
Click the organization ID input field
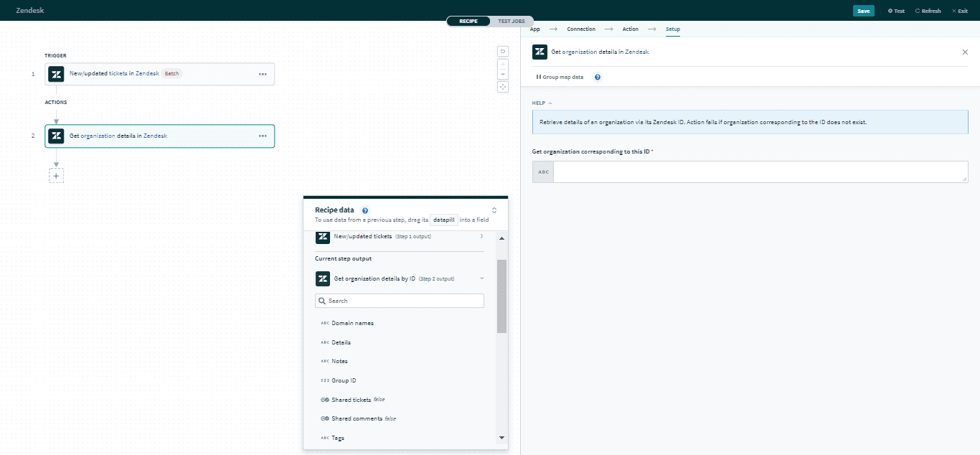coord(760,172)
